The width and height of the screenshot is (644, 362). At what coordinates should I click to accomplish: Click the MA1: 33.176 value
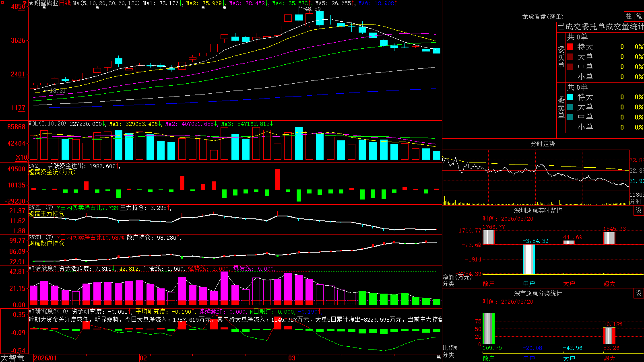(x=163, y=3)
